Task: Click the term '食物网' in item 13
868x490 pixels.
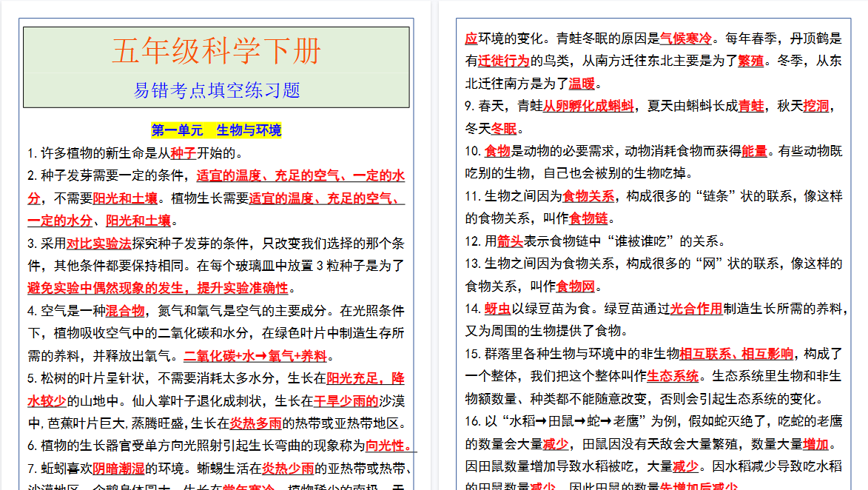Action: coord(577,286)
